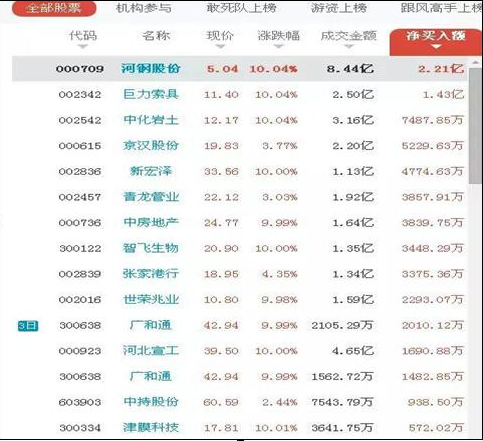Open stock 世荣兆业 link
This screenshot has width=483, height=441.
151,299
